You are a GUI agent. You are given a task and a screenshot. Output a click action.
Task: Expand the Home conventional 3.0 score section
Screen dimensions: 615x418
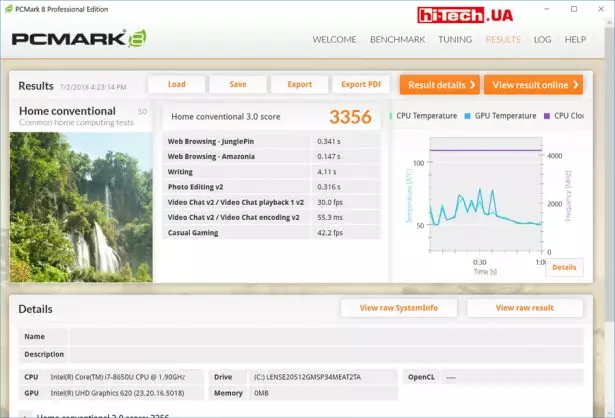tap(27, 414)
